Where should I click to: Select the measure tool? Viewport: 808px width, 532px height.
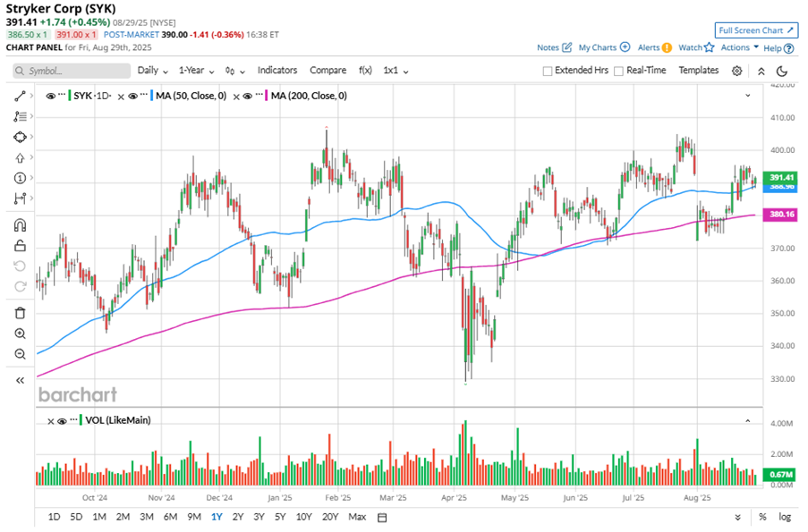20,198
